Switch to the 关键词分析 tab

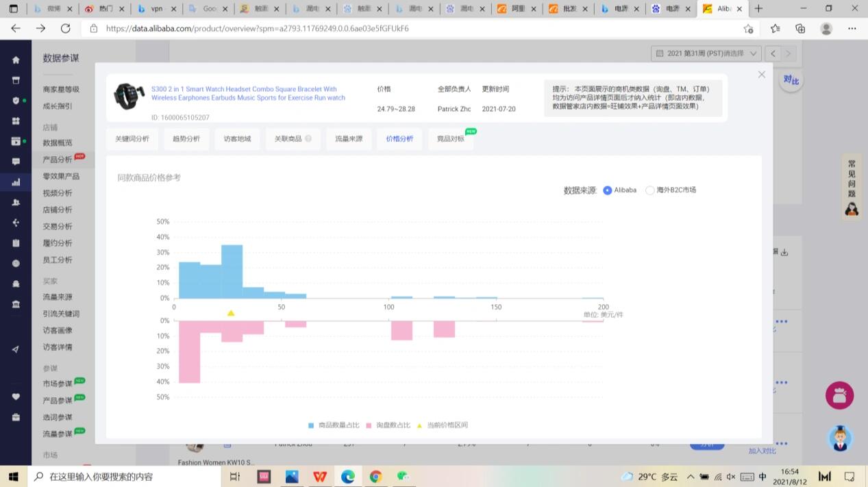[x=132, y=139]
